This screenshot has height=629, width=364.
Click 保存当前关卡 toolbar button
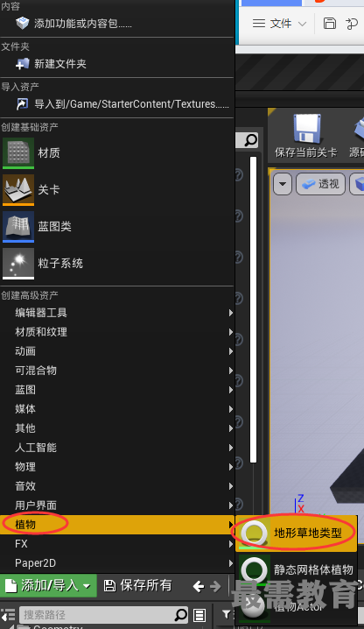[x=306, y=136]
